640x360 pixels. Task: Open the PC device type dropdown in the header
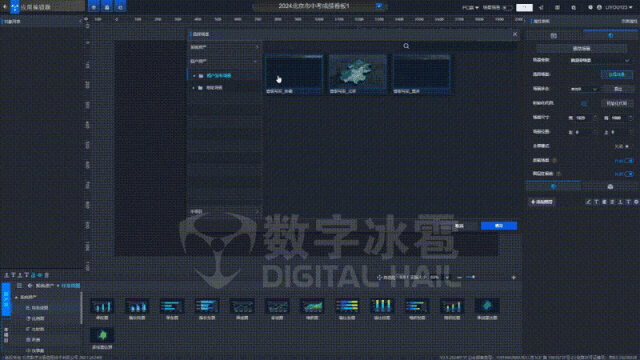(470, 7)
